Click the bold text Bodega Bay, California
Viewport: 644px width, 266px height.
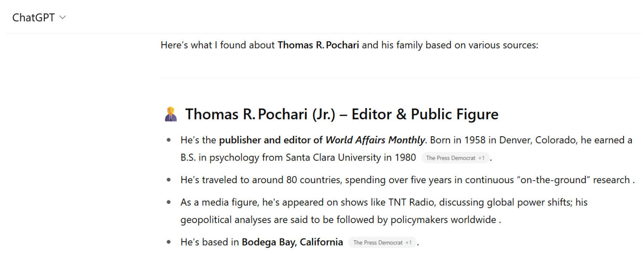point(292,242)
